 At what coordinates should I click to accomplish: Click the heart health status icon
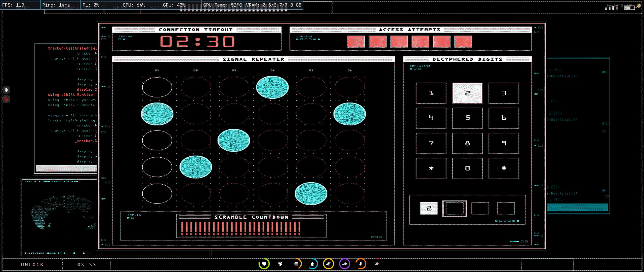264,264
